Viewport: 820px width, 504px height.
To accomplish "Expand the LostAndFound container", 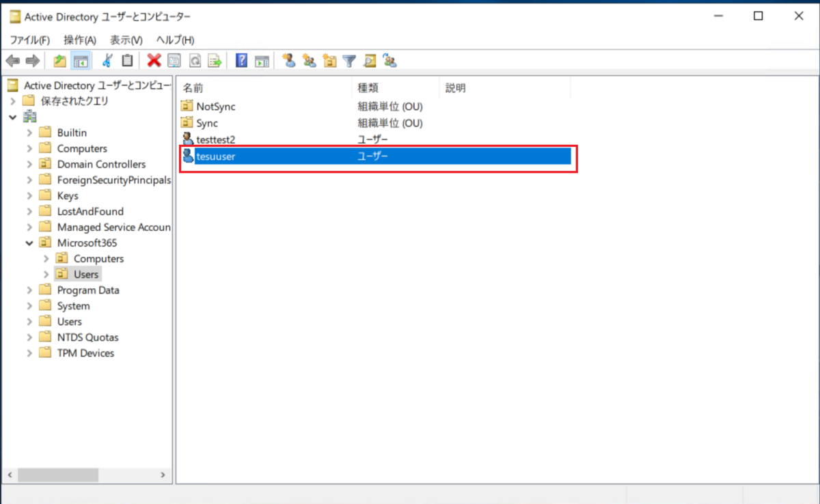I will click(29, 212).
